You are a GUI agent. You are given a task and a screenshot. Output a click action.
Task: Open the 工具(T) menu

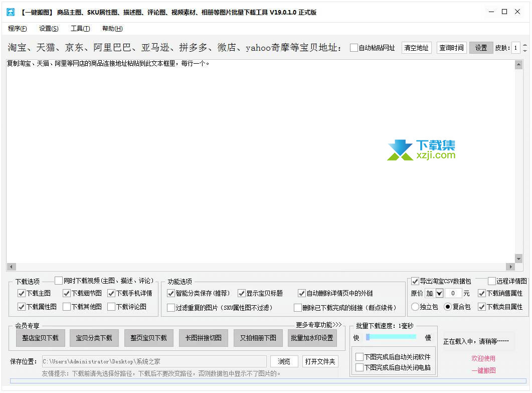point(80,29)
